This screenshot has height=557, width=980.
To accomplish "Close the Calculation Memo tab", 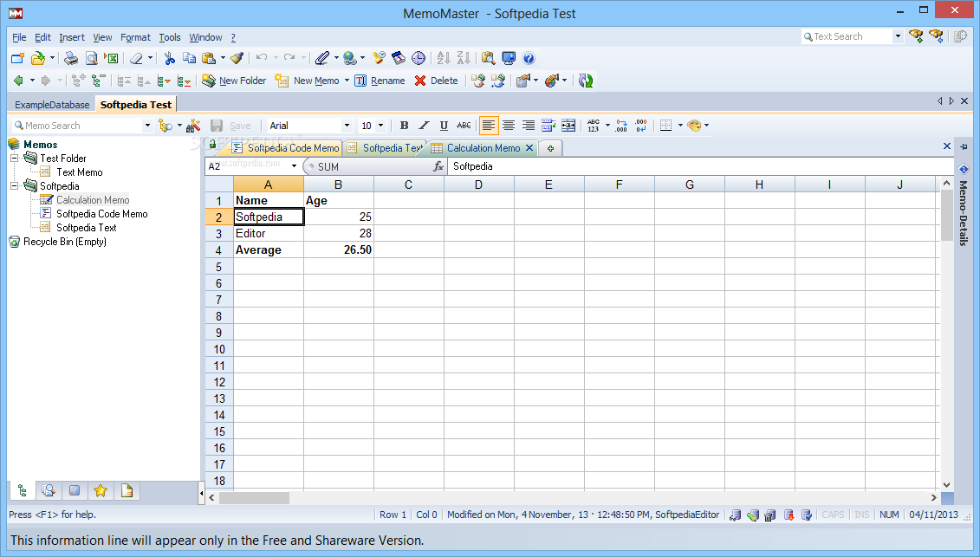I will 529,148.
